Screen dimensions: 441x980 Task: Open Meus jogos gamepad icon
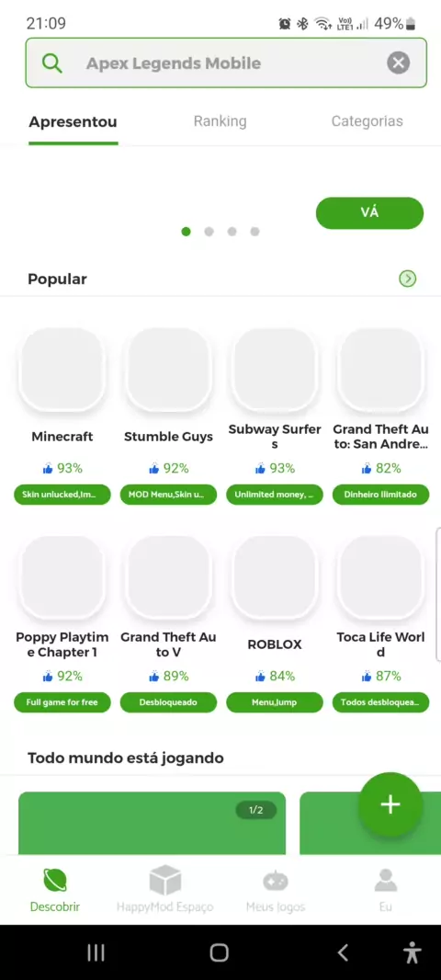click(275, 882)
